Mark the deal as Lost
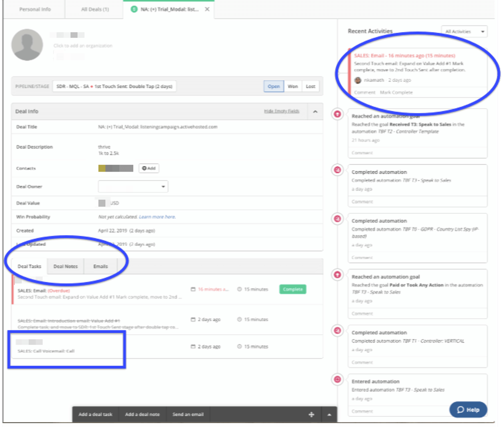504x427 pixels. click(310, 86)
